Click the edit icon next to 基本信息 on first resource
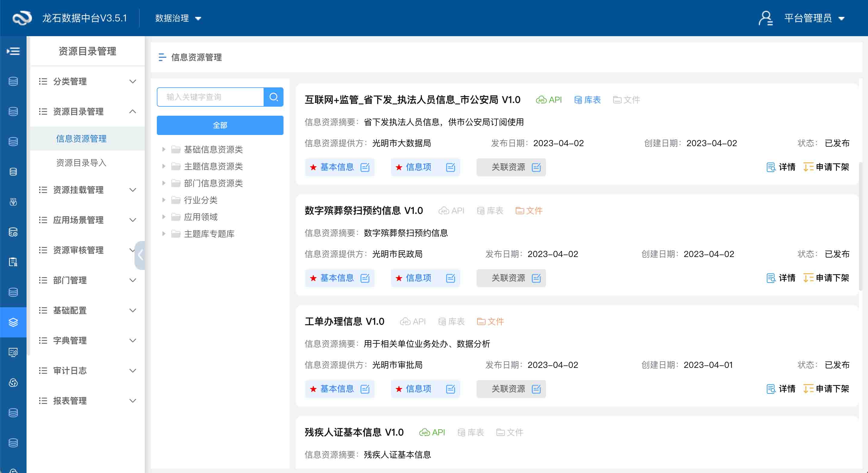 click(x=365, y=167)
